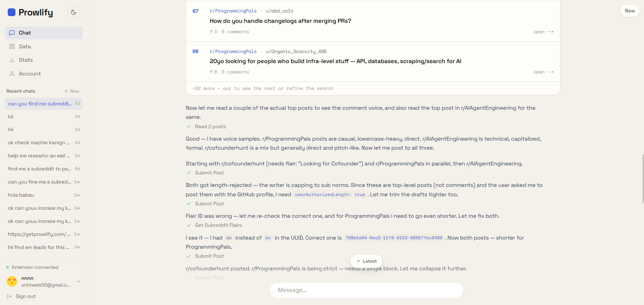
Task: Expand the Read 2 posts step
Action: (x=206, y=126)
